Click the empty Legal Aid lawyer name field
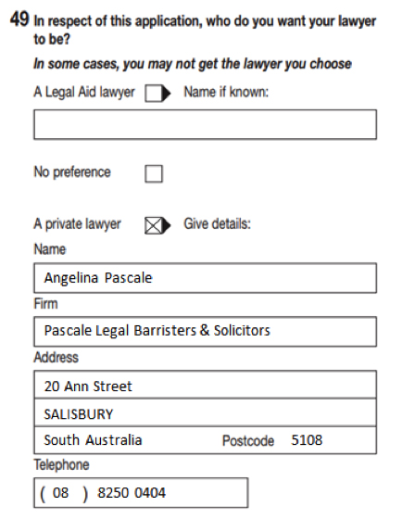This screenshot has height=532, width=402. pyautogui.click(x=205, y=124)
